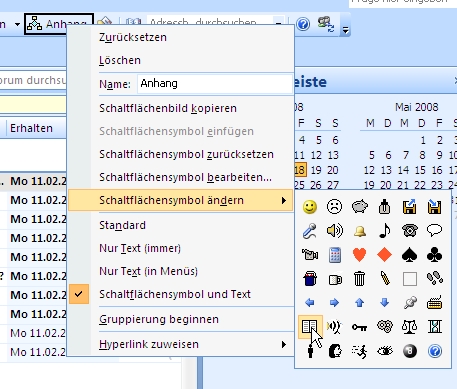Screen dimensions: 457x389
Task: Choose the coffee mug icon
Action: (335, 279)
